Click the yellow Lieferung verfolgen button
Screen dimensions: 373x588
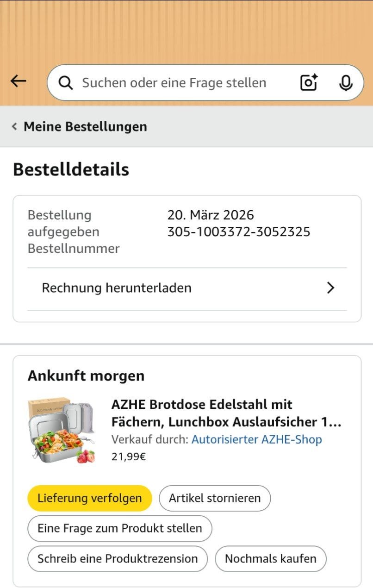point(90,498)
